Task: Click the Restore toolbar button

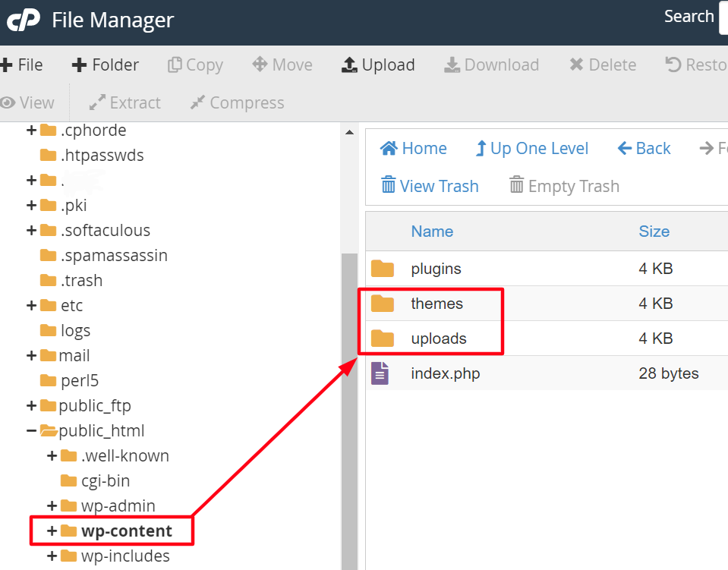Action: (x=696, y=65)
